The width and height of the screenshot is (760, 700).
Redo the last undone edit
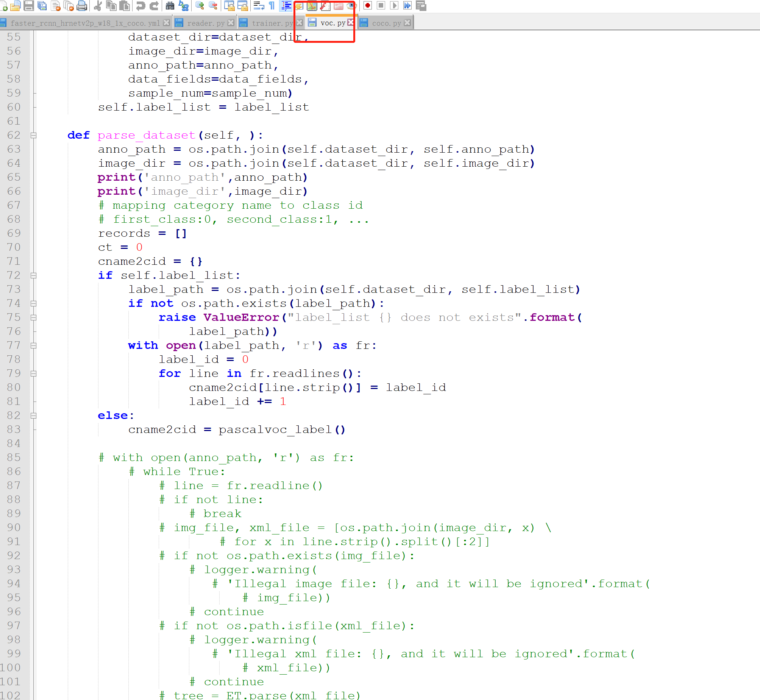(x=154, y=6)
